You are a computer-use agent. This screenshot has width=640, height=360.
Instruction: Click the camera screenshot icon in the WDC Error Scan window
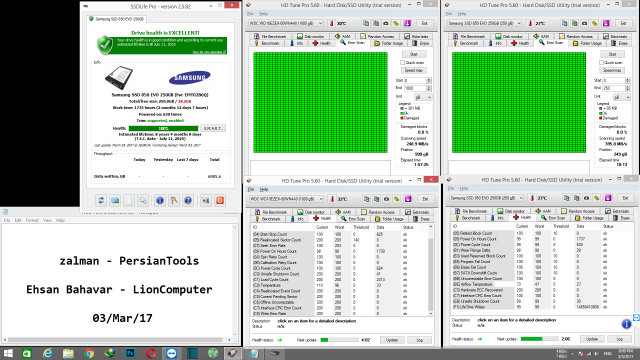click(x=386, y=23)
